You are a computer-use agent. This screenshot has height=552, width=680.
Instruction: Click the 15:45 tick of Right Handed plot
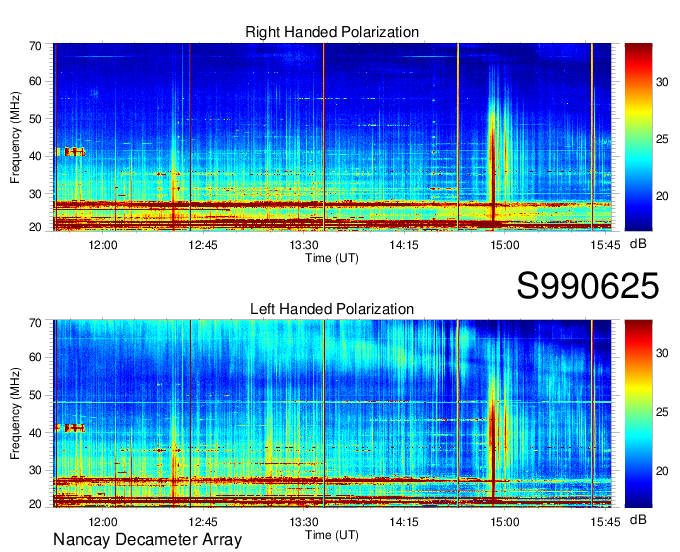(605, 245)
